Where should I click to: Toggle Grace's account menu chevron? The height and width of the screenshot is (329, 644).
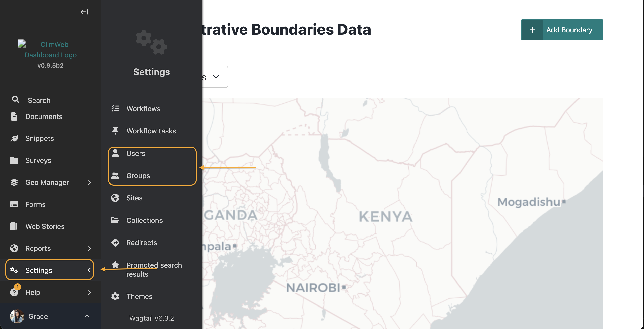pyautogui.click(x=87, y=316)
